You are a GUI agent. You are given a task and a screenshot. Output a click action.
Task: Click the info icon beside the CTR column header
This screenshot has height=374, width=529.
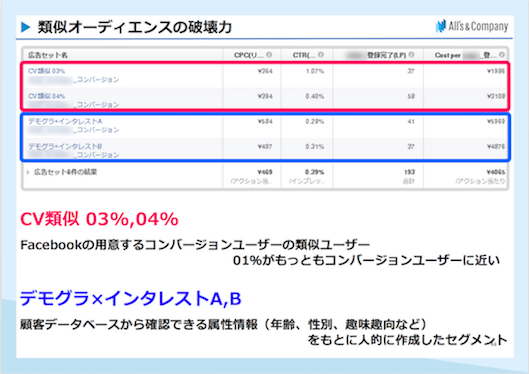(321, 55)
